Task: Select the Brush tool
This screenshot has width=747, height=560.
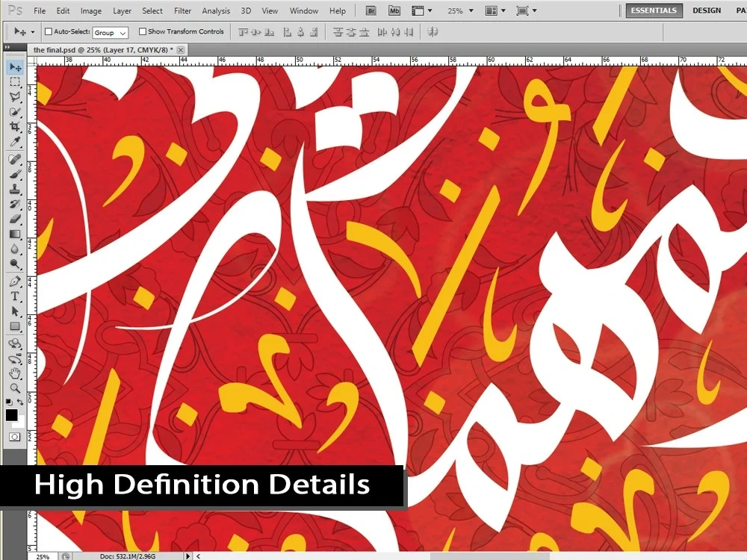Action: [x=15, y=174]
